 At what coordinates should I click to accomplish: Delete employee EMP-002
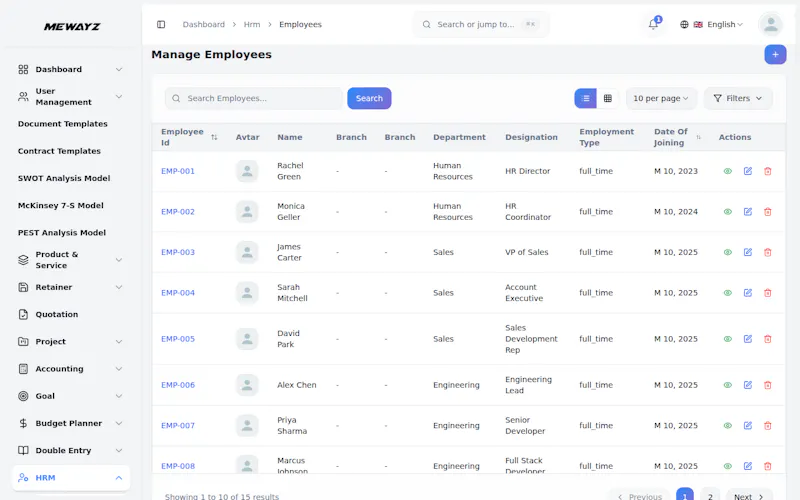pos(767,212)
